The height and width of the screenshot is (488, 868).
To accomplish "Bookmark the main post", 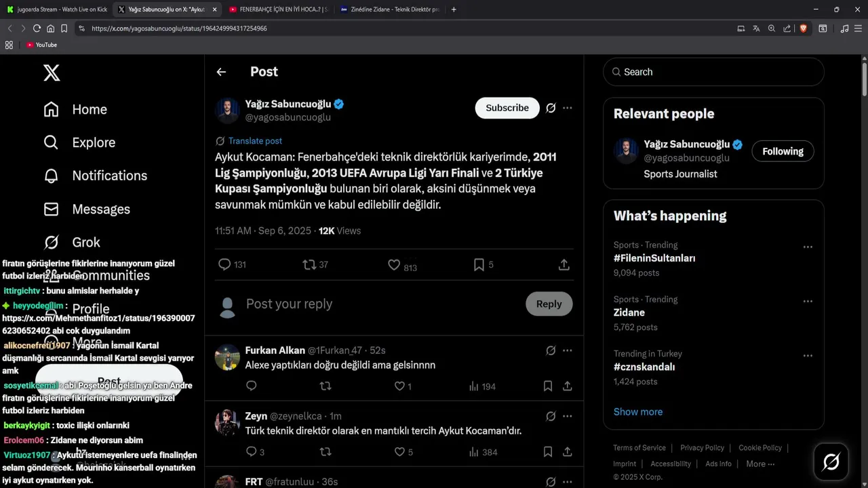I will coord(479,265).
